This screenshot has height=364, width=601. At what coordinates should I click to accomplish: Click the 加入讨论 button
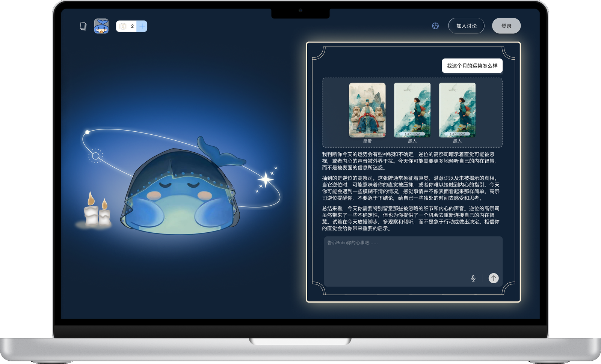(466, 26)
